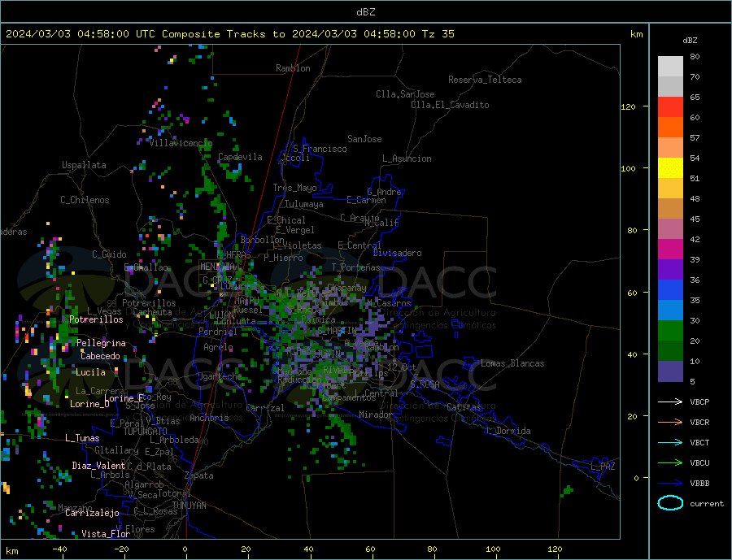Image resolution: width=732 pixels, height=560 pixels.
Task: Click the Carrizalejo map label
Action: point(92,514)
